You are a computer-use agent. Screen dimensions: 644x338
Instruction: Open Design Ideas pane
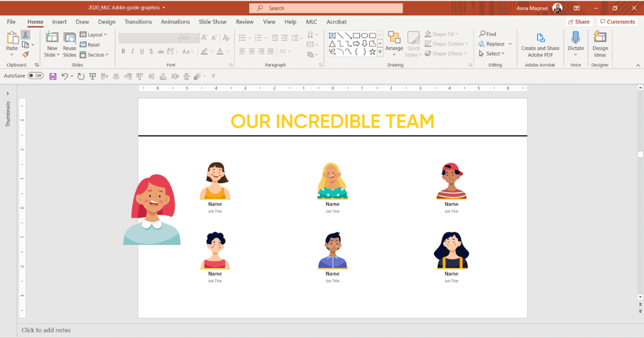[x=599, y=44]
